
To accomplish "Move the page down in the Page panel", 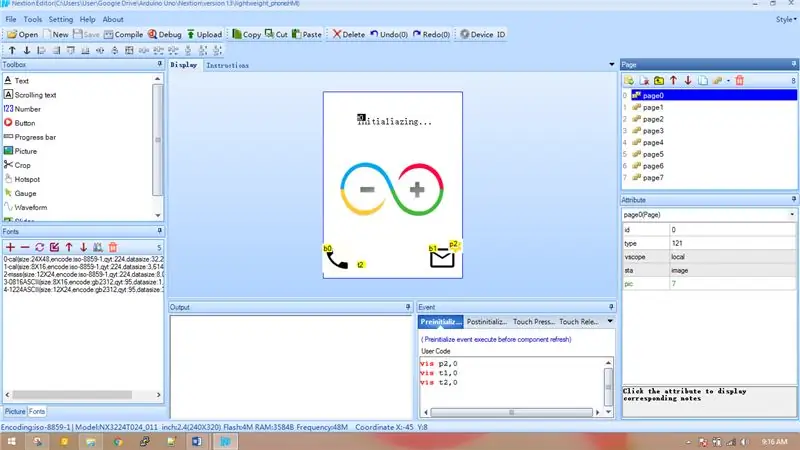I will click(x=688, y=81).
